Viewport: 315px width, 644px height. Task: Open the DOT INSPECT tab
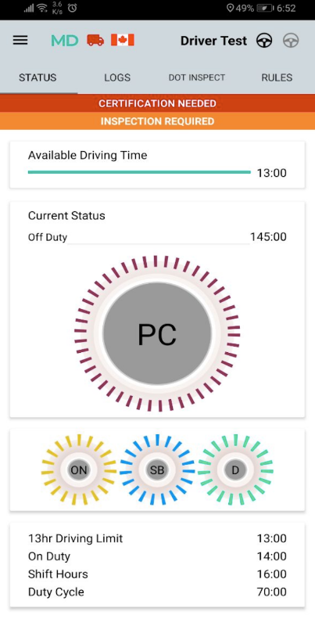click(x=197, y=77)
